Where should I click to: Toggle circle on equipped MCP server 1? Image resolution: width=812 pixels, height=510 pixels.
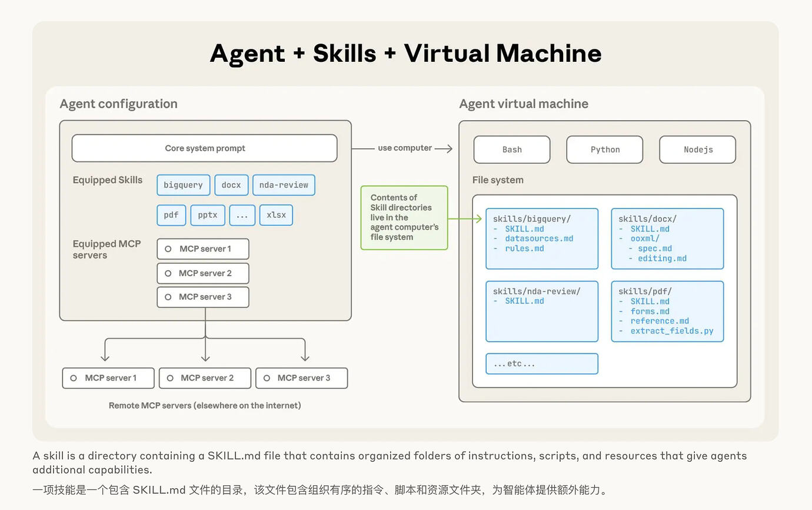click(x=168, y=249)
